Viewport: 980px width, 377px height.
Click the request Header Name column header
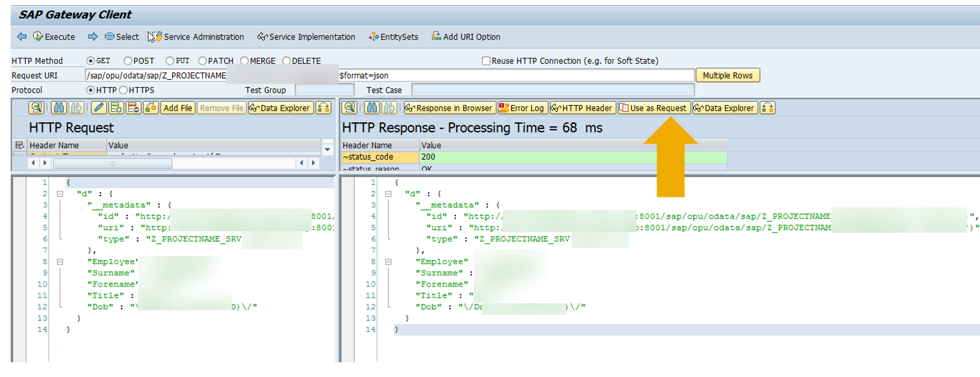(67, 145)
